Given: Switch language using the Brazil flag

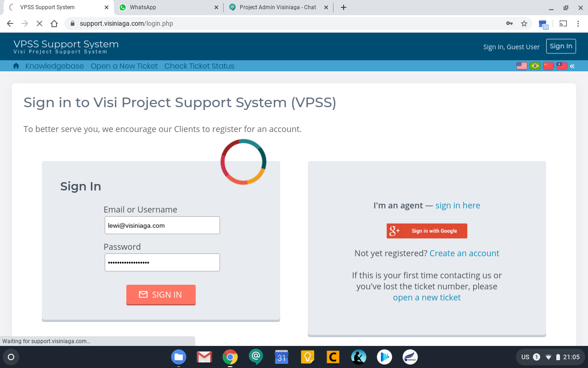Looking at the screenshot, I should click(x=535, y=66).
